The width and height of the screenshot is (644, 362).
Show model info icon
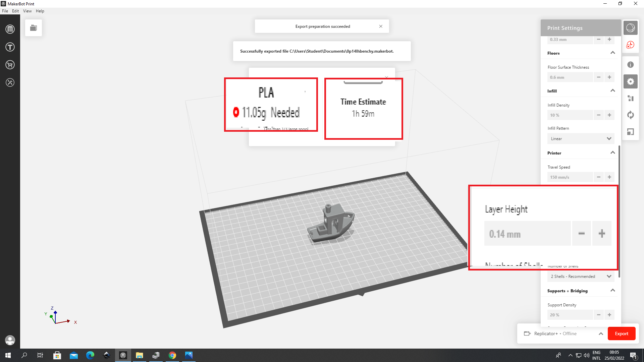point(631,65)
